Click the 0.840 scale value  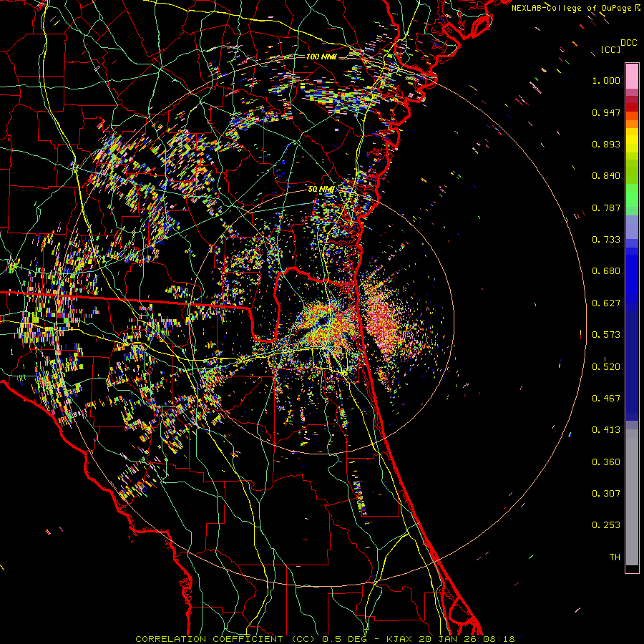pyautogui.click(x=606, y=176)
